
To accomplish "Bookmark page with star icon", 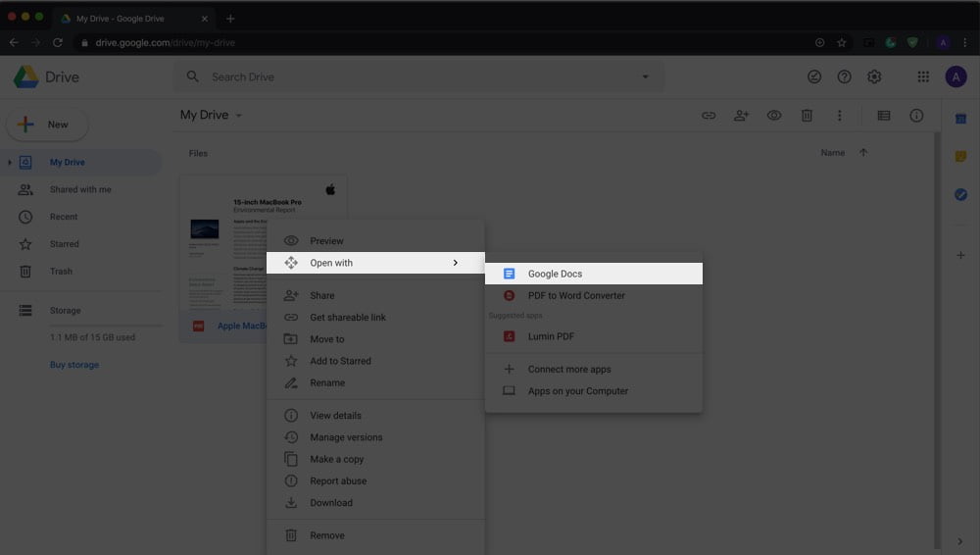I will pos(841,42).
